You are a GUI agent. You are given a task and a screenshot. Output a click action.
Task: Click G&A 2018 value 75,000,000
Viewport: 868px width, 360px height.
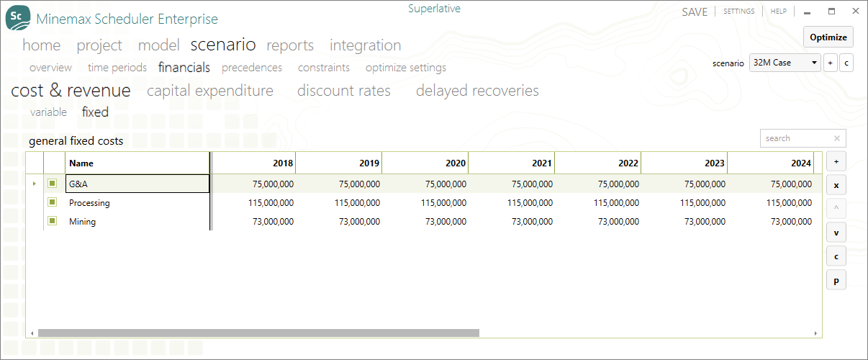coord(253,184)
